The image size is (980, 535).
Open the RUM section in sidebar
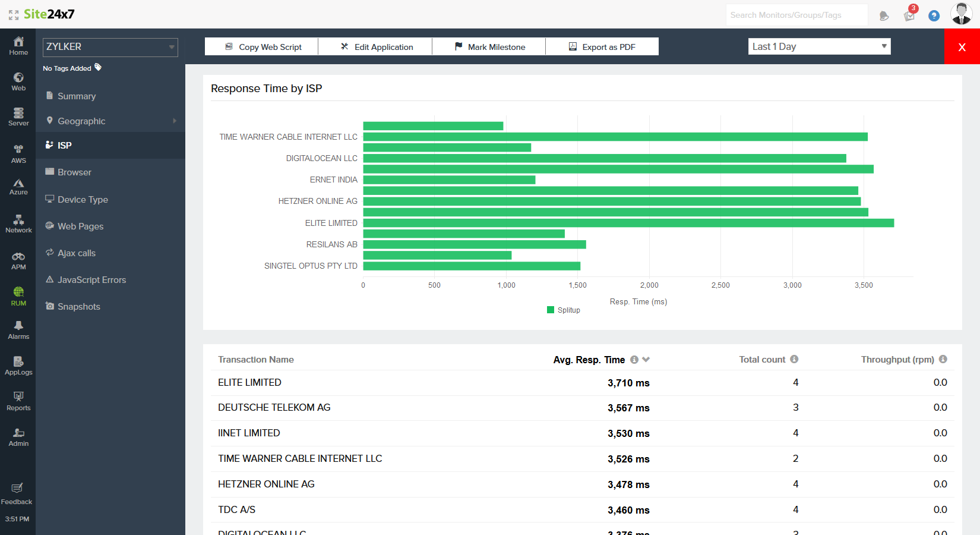pyautogui.click(x=18, y=295)
